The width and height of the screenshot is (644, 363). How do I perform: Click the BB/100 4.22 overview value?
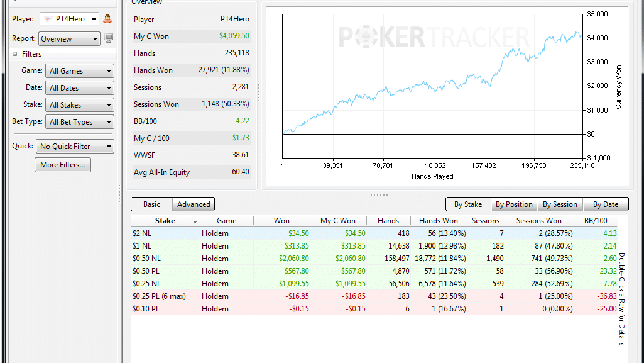coord(243,121)
